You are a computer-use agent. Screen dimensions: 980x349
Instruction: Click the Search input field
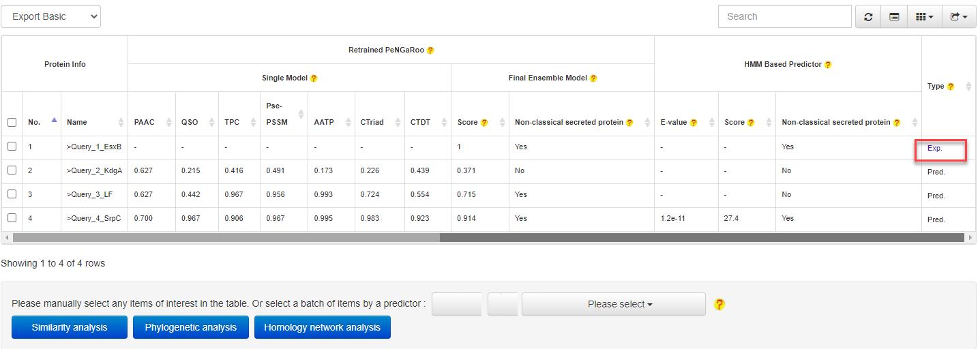coord(784,17)
